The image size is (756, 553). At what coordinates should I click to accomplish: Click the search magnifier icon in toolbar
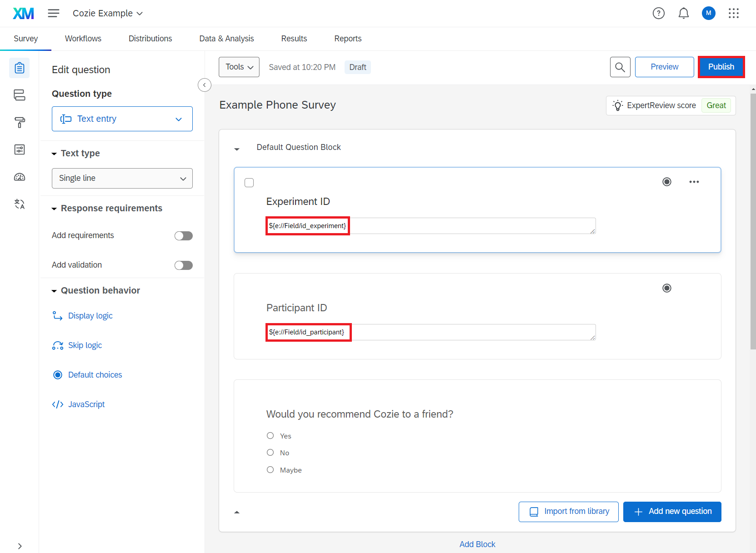[x=620, y=67]
